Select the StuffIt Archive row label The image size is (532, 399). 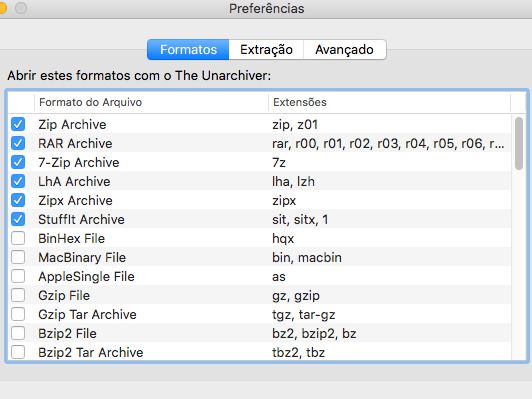point(81,220)
